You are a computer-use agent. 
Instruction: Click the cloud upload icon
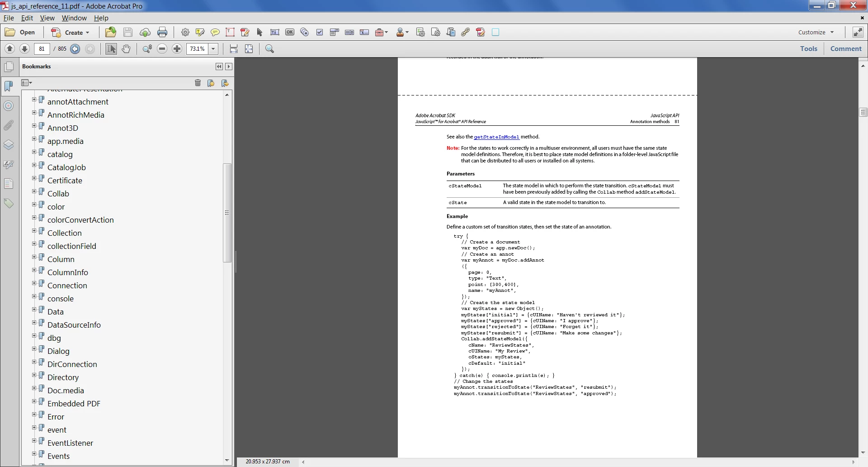point(145,32)
